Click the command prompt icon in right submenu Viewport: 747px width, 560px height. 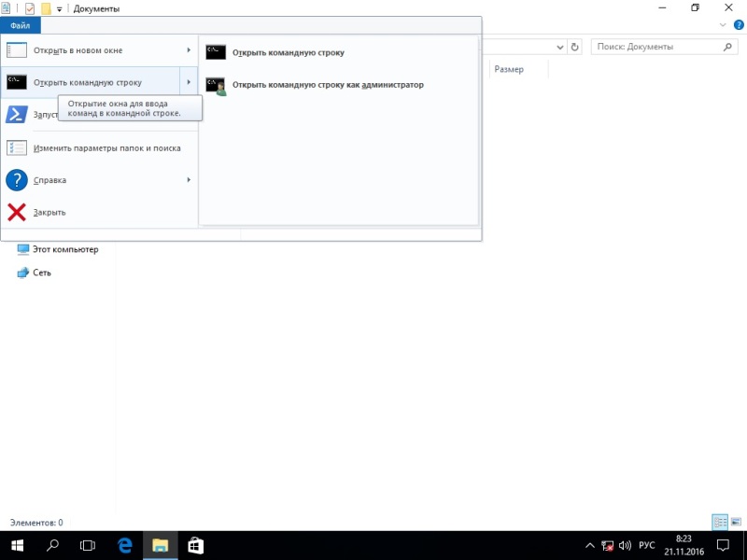(x=216, y=52)
